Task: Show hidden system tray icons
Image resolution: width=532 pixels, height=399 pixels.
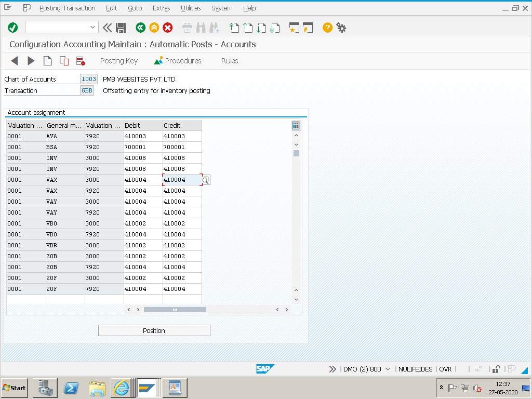Action: pyautogui.click(x=441, y=388)
